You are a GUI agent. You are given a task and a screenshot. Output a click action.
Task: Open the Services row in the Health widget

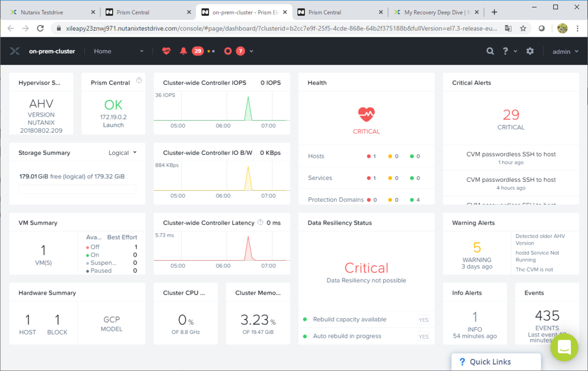click(366, 178)
